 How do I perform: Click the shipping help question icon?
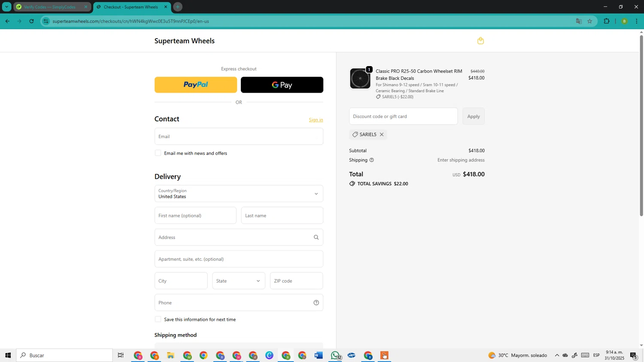click(x=372, y=160)
